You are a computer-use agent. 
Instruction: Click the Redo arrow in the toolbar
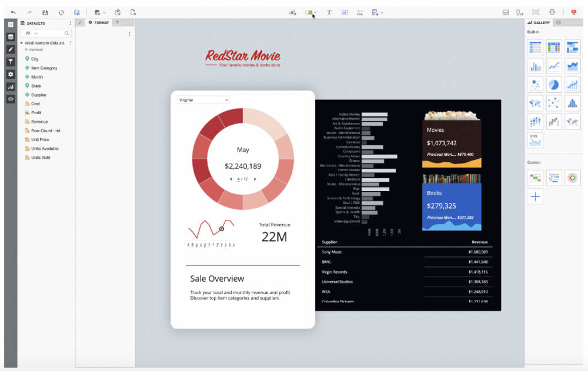tap(29, 12)
